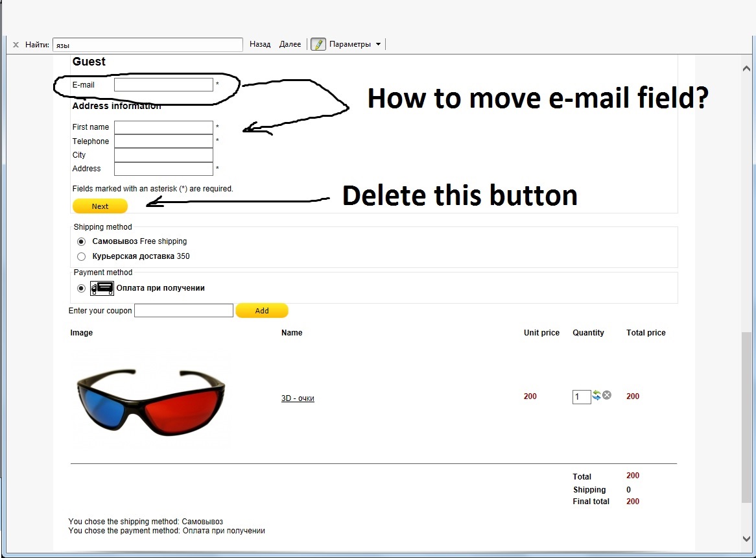Click the Guest heading
Screen dimensions: 756x558
[89, 62]
